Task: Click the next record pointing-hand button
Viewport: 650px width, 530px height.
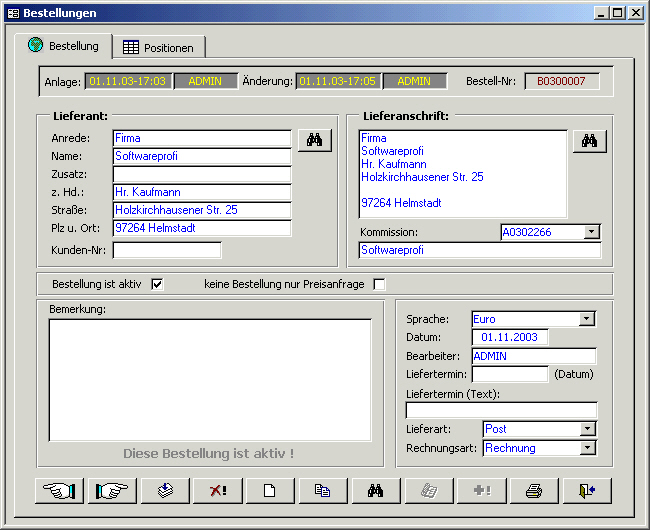Action: [113, 491]
